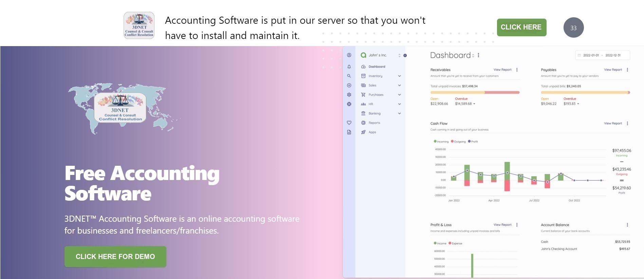
Task: Open the Reports menu item
Action: (x=374, y=123)
